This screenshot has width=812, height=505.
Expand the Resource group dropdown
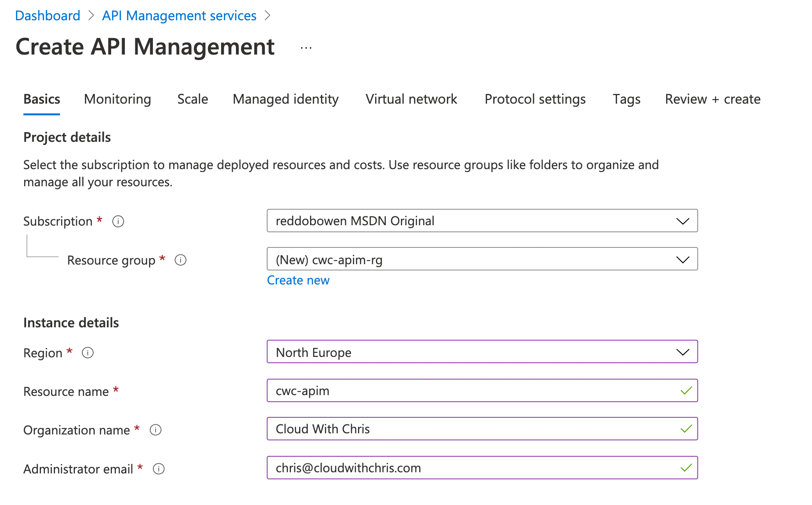[x=682, y=259]
